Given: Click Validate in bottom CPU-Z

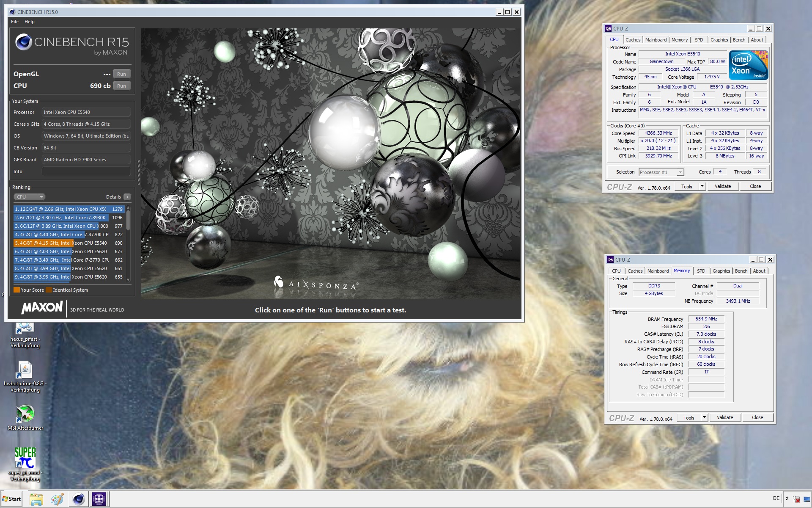Looking at the screenshot, I should [x=725, y=418].
